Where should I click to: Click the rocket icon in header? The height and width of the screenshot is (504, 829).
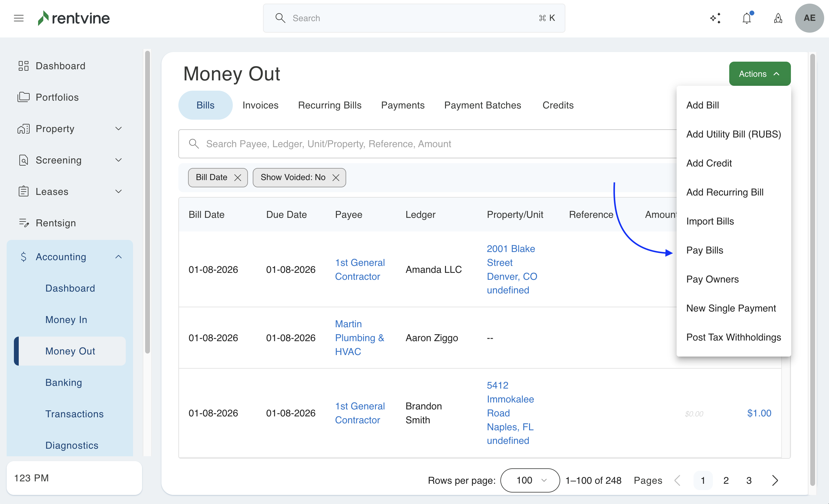click(778, 18)
